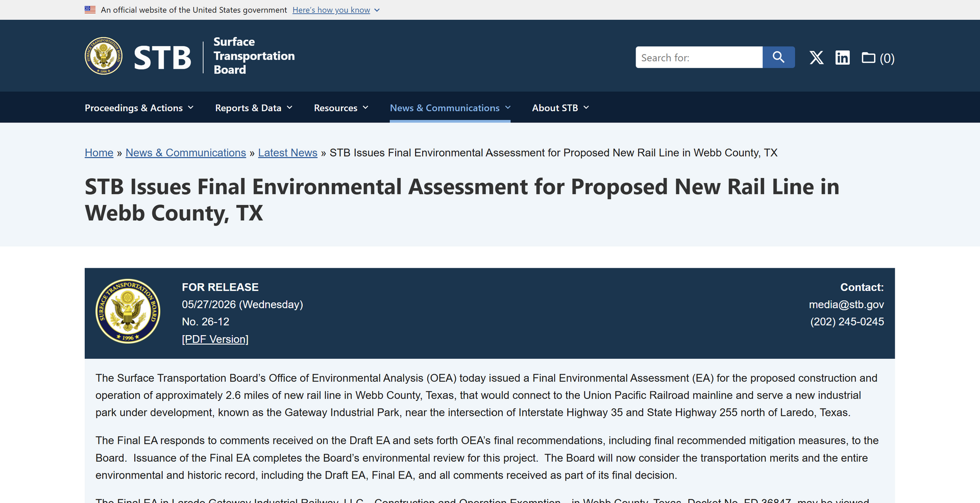
Task: Open Latest News breadcrumb link
Action: 288,153
